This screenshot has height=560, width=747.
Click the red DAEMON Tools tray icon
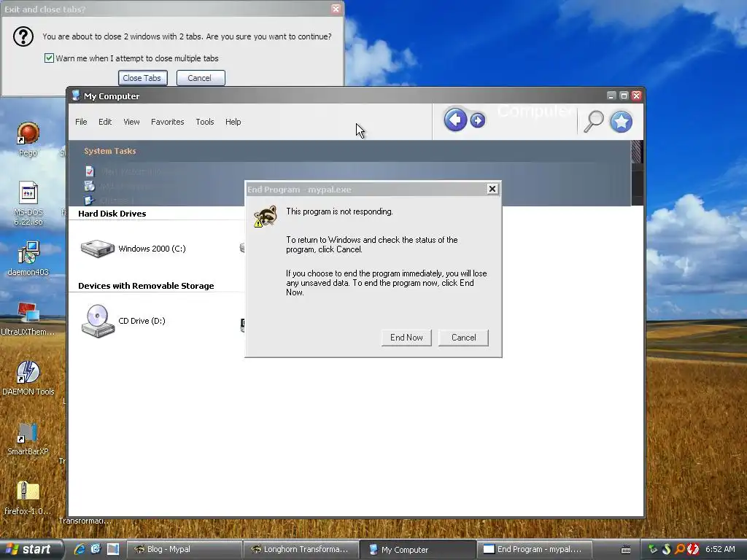[x=693, y=549]
